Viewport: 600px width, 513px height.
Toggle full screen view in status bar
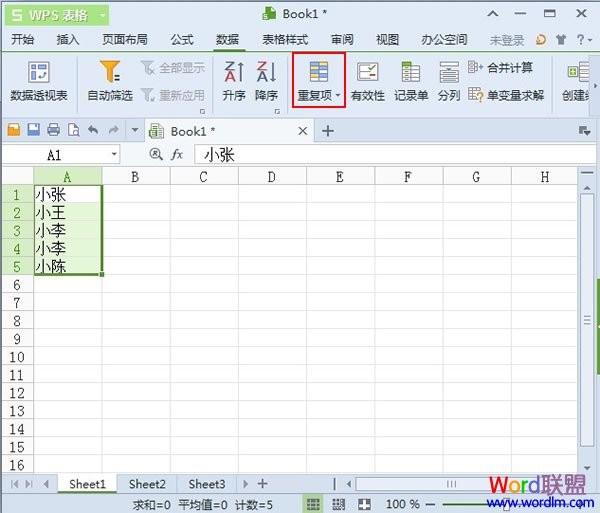tap(364, 504)
